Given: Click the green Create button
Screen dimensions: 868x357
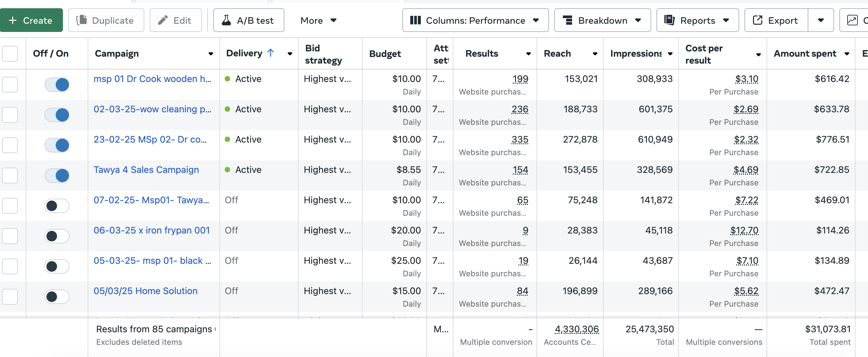Looking at the screenshot, I should pyautogui.click(x=31, y=20).
